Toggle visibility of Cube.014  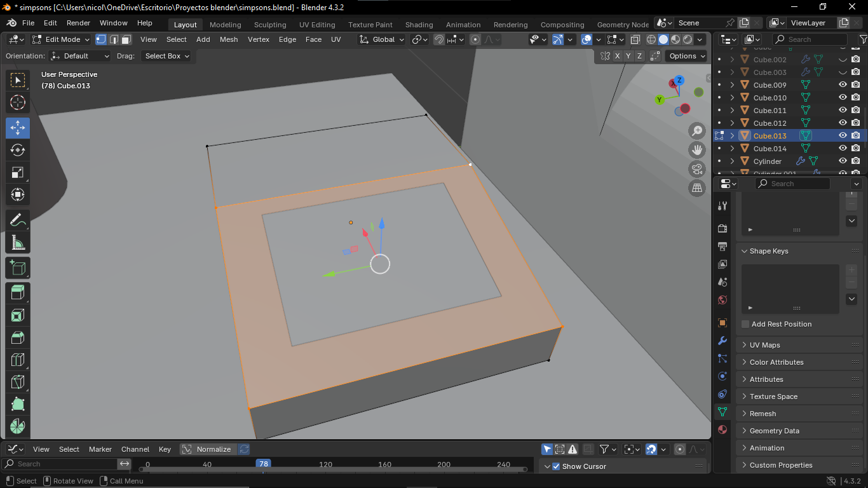843,149
